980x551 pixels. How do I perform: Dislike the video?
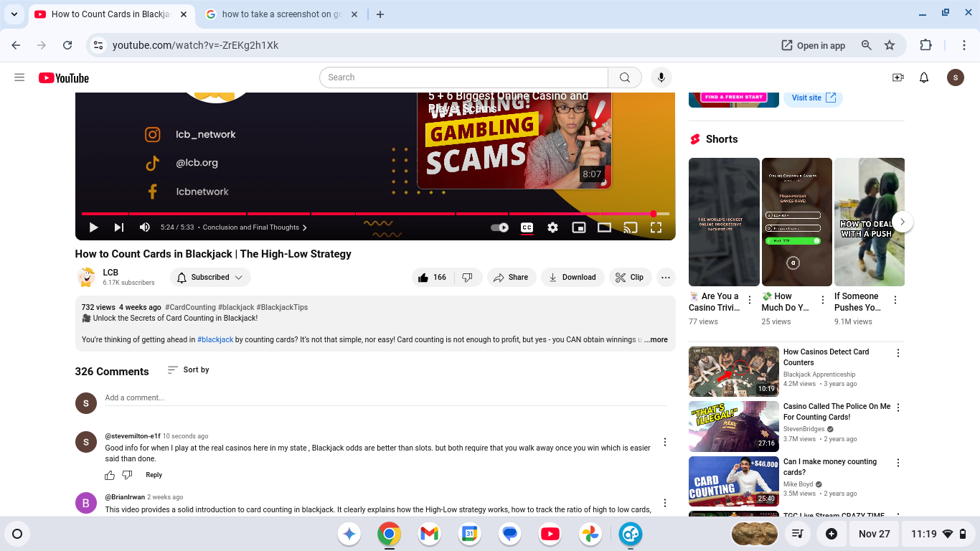pyautogui.click(x=467, y=277)
